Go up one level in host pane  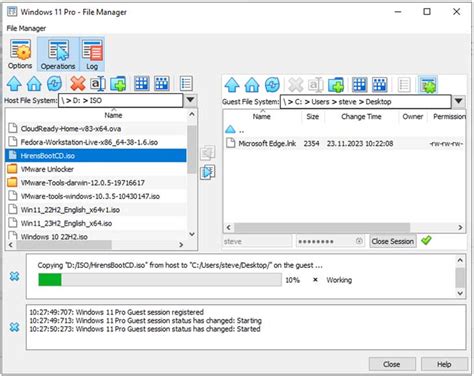point(14,84)
